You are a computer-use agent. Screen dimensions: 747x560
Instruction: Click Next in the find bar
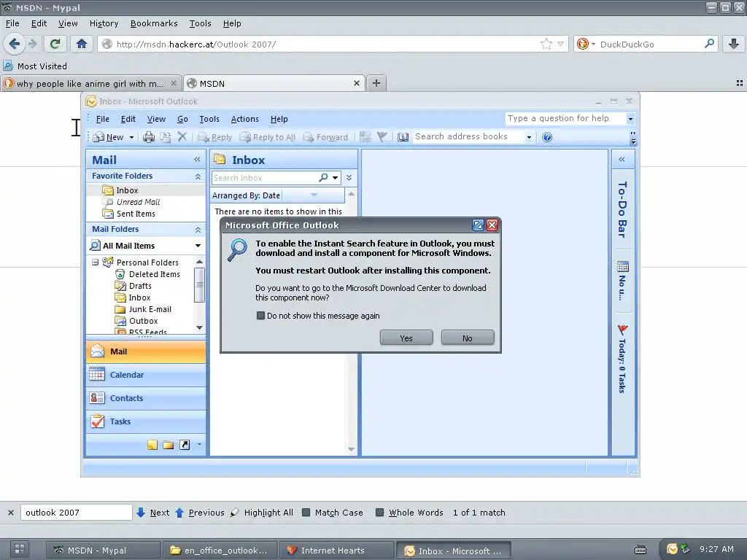pos(153,513)
